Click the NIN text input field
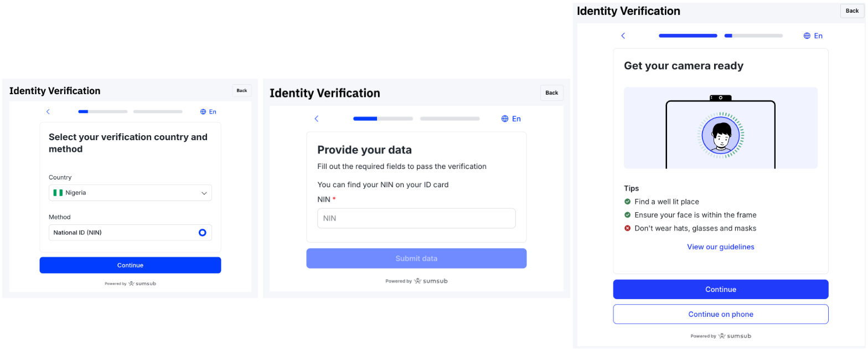Screen dimensions: 868x349 coord(416,218)
